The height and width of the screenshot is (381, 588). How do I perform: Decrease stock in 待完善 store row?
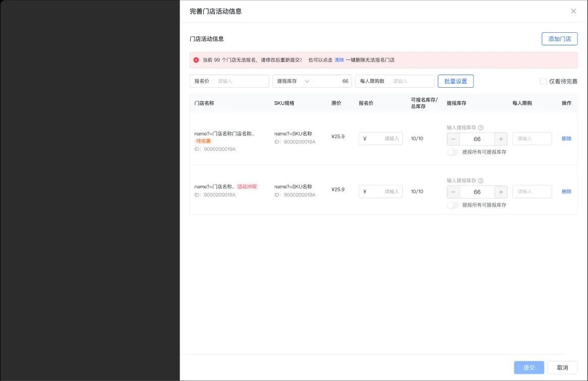click(x=453, y=139)
